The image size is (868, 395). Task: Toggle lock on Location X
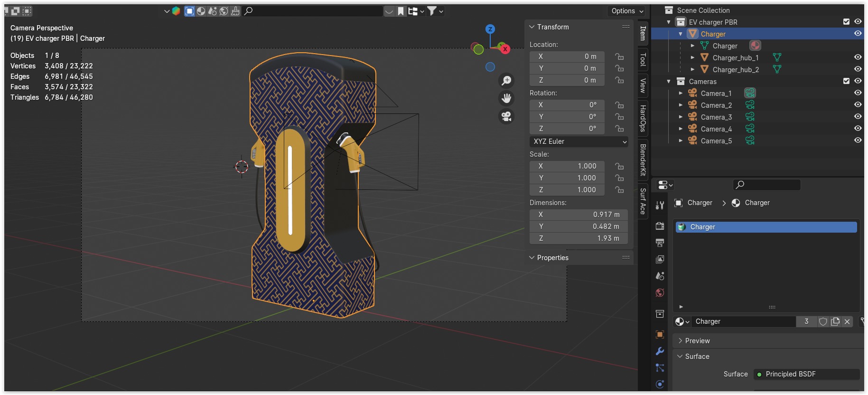619,56
